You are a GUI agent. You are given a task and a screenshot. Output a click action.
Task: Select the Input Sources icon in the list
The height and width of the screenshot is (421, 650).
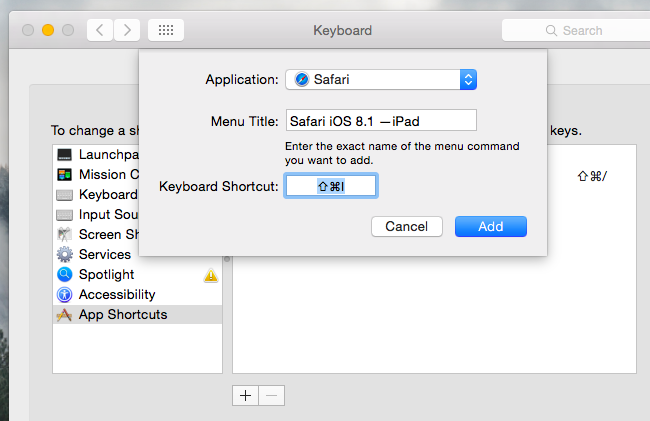pyautogui.click(x=64, y=215)
